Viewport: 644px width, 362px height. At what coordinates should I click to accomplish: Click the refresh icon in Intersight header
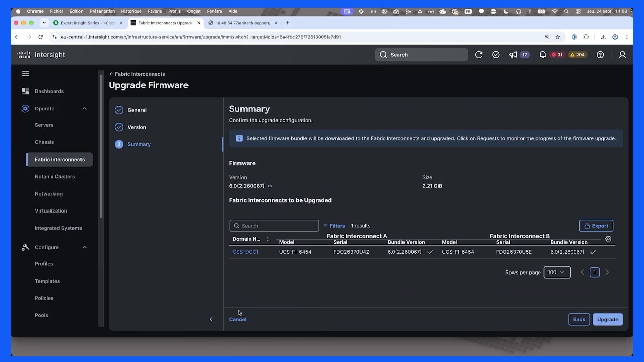[x=479, y=55]
